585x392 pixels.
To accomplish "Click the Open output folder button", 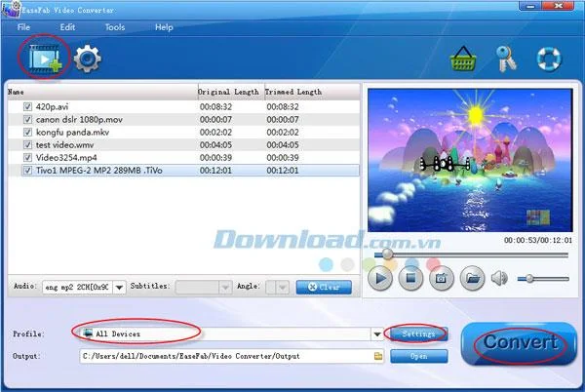I will [x=419, y=356].
